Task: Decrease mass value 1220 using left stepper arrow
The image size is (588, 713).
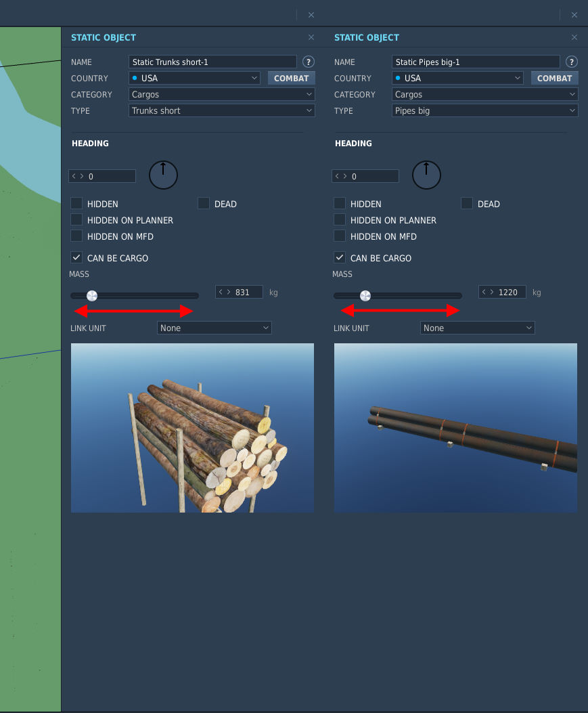Action: 485,292
